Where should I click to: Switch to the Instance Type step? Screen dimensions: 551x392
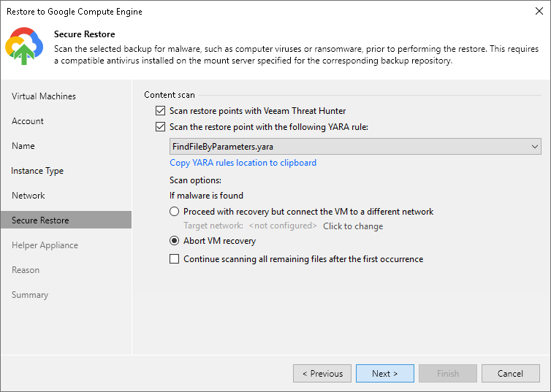[37, 171]
